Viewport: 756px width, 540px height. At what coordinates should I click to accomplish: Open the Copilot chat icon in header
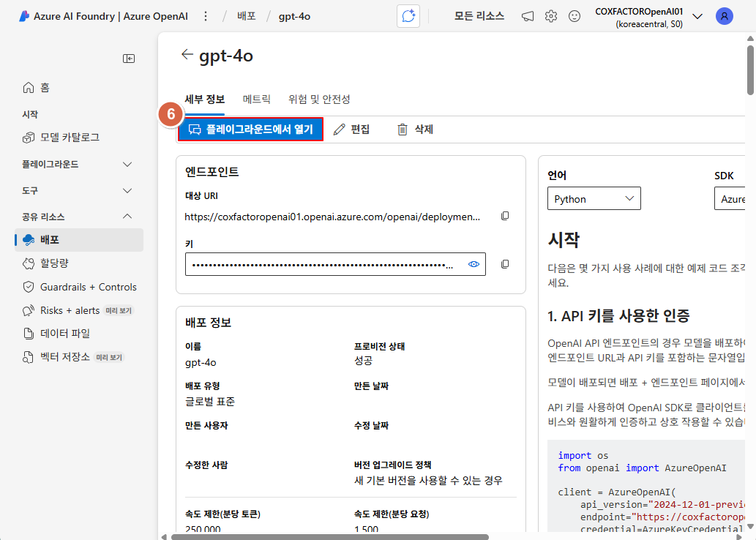pyautogui.click(x=408, y=16)
